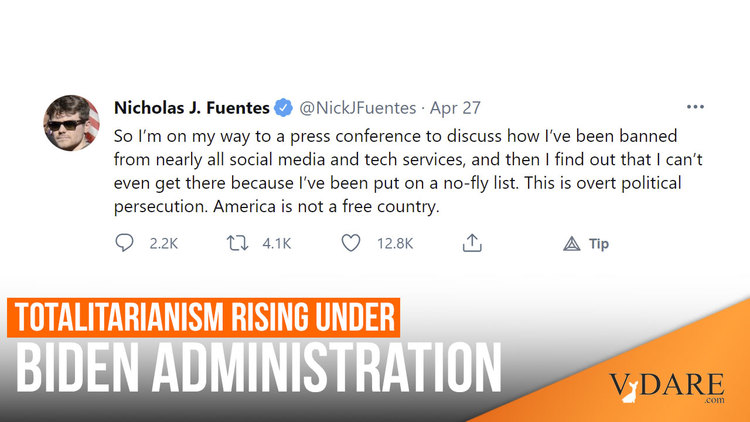Screen dimensions: 750x422
Task: Open the profile avatar with sunglasses
Action: pyautogui.click(x=71, y=124)
